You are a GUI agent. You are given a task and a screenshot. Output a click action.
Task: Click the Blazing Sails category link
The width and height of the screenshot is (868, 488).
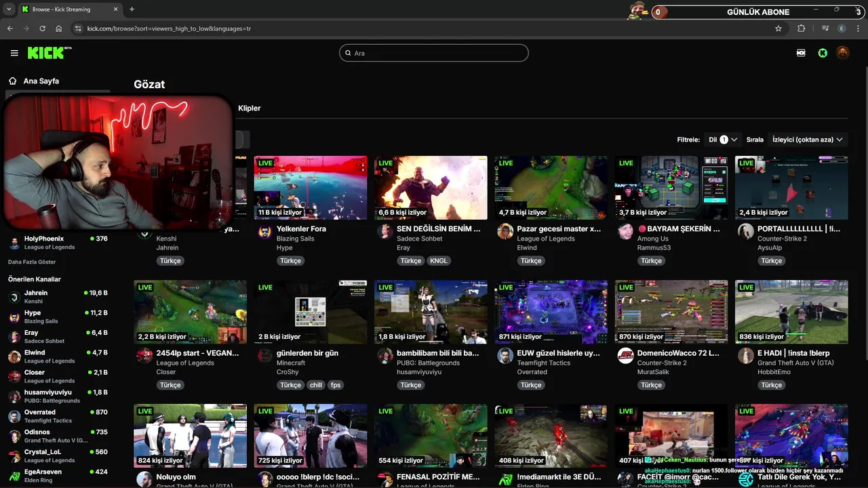[x=296, y=239]
